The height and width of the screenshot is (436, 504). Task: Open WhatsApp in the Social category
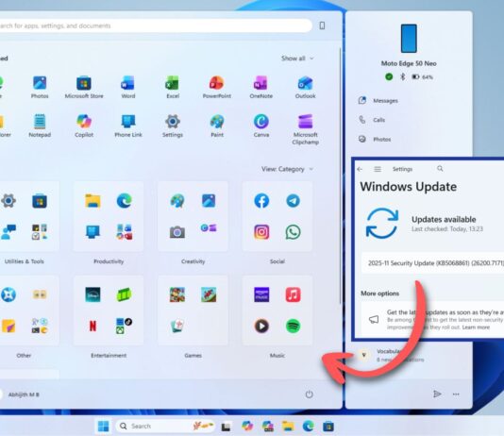pyautogui.click(x=293, y=232)
